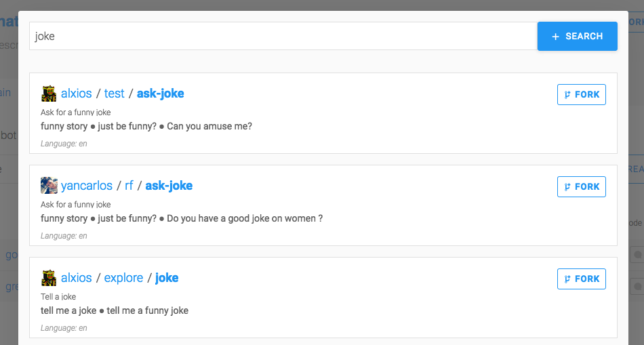Fork the alxios explore joke intent
Screen dimensions: 644x345
[x=581, y=279]
